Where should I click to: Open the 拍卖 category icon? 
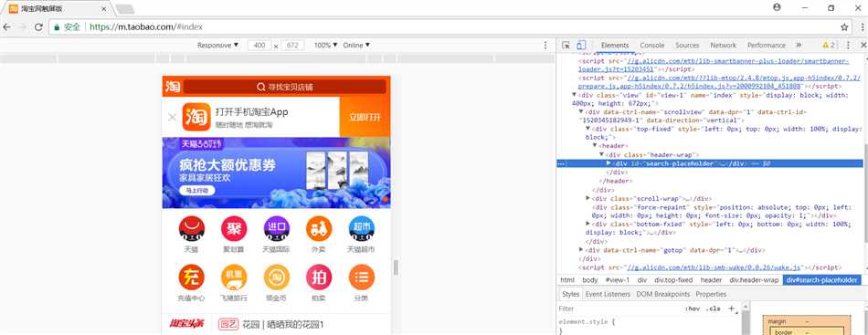pos(319,277)
